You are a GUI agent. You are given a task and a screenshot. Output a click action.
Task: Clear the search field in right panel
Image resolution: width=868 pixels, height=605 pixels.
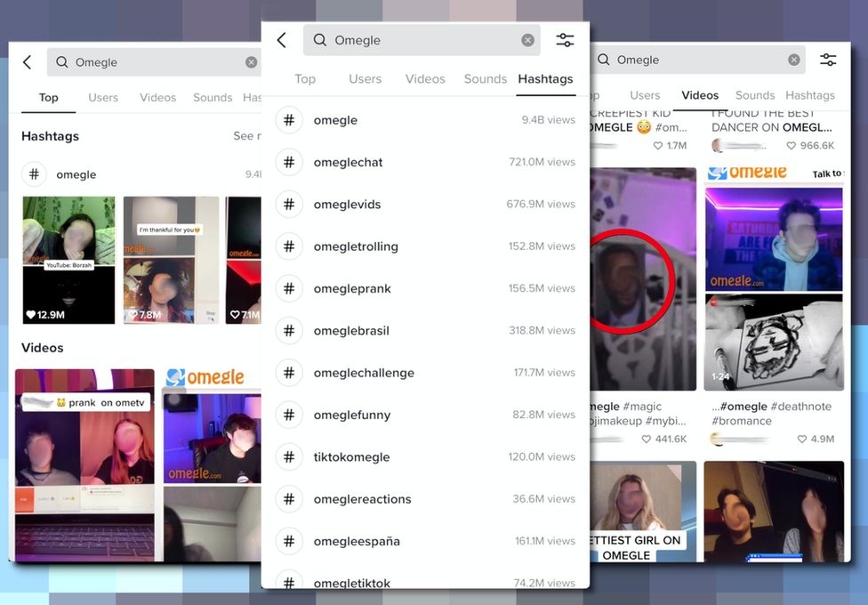click(794, 60)
